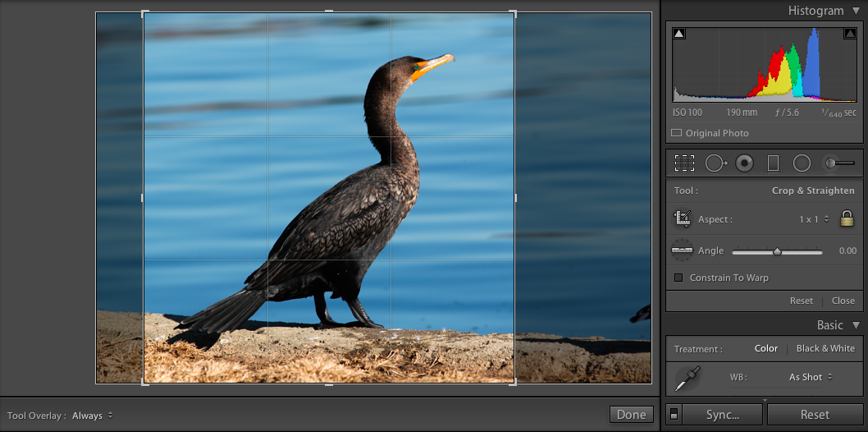
Task: Click the Done button
Action: [x=631, y=414]
